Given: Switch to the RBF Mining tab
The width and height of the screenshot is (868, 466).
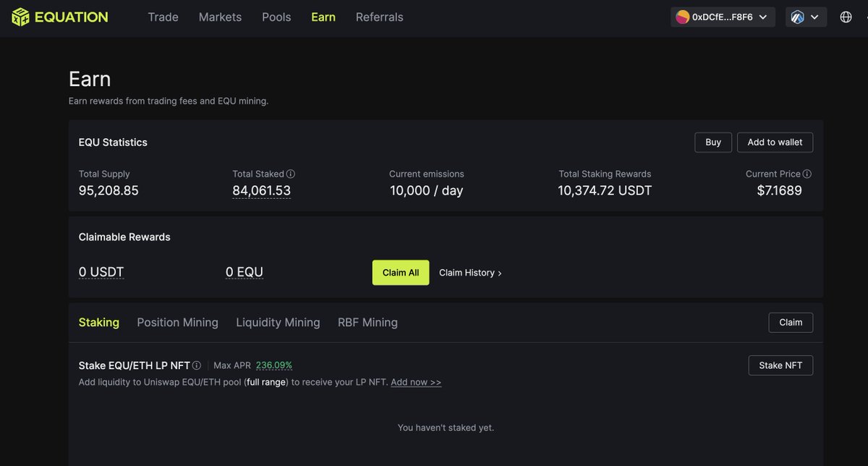Looking at the screenshot, I should pos(367,322).
